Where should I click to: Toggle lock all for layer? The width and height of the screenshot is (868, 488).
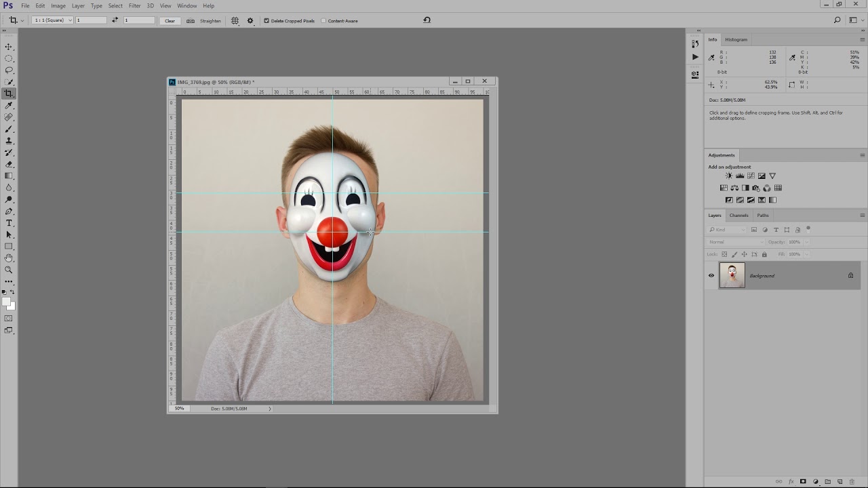click(764, 254)
